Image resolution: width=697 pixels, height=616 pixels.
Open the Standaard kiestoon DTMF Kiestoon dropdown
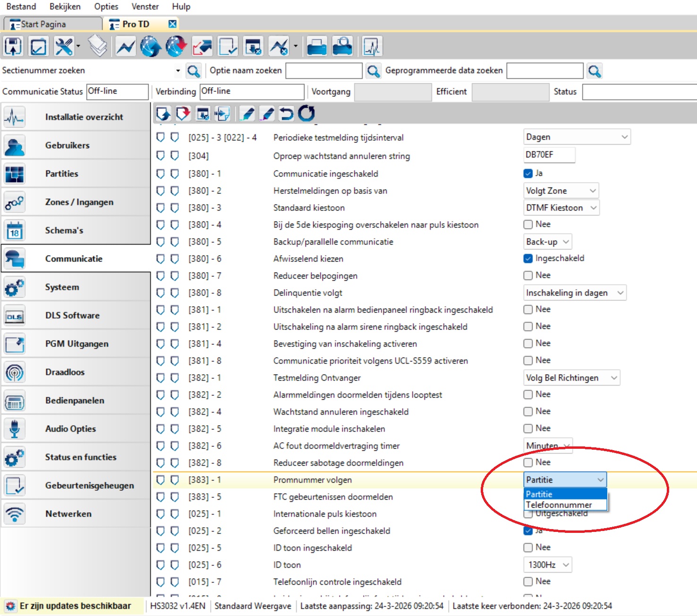click(x=561, y=208)
